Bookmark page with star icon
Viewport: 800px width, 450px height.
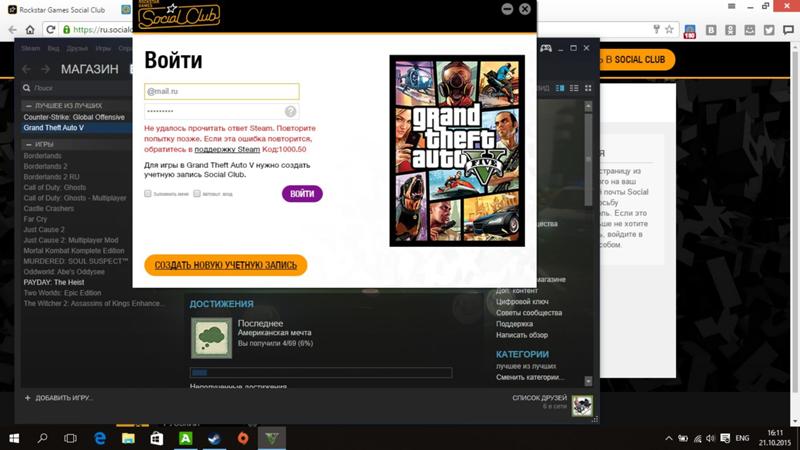tap(669, 30)
